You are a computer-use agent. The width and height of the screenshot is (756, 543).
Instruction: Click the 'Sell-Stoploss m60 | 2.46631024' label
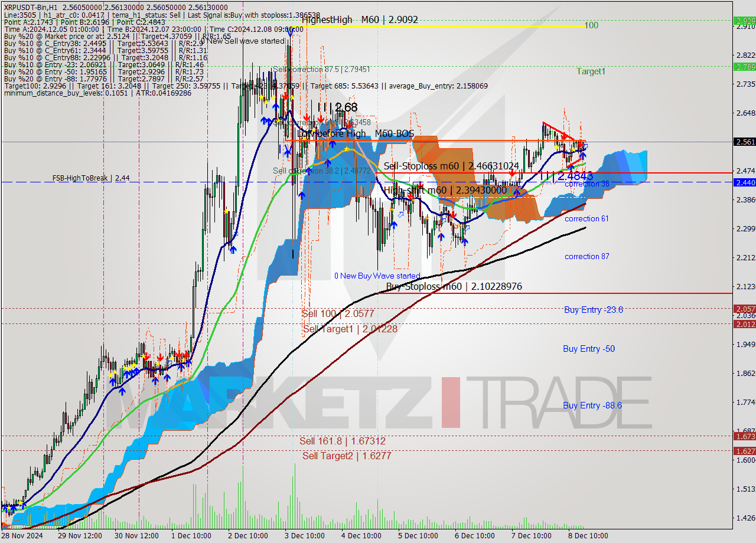coord(451,166)
